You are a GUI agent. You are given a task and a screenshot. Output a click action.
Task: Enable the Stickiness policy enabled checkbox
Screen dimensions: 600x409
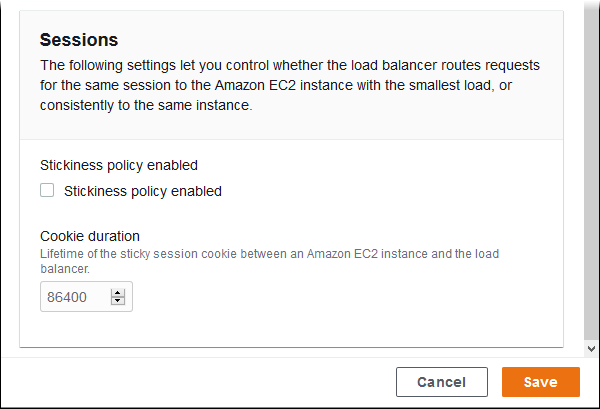tap(47, 190)
